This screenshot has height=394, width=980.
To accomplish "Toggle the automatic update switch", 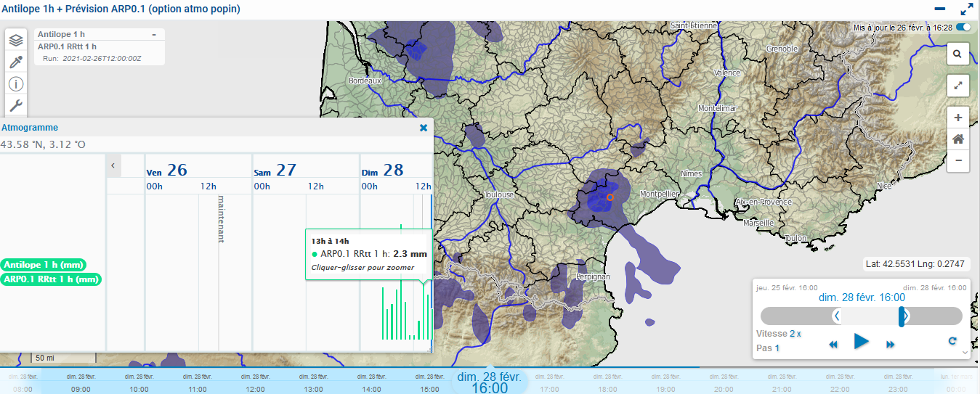I will (964, 27).
